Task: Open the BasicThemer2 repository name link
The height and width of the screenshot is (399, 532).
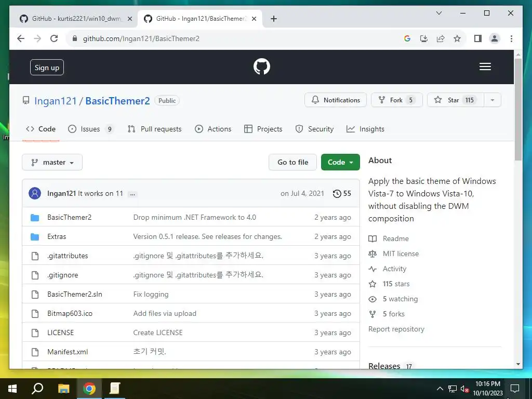Action: pyautogui.click(x=117, y=101)
